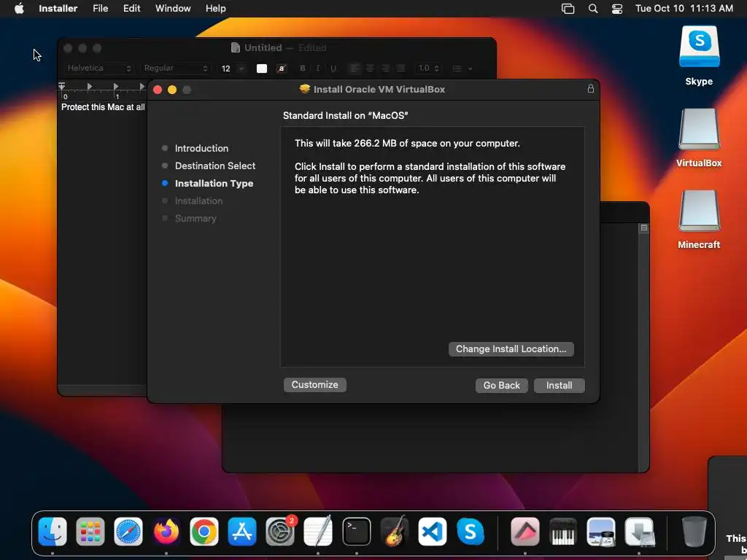
Task: Toggle Italic in TextEdit toolbar
Action: point(318,68)
